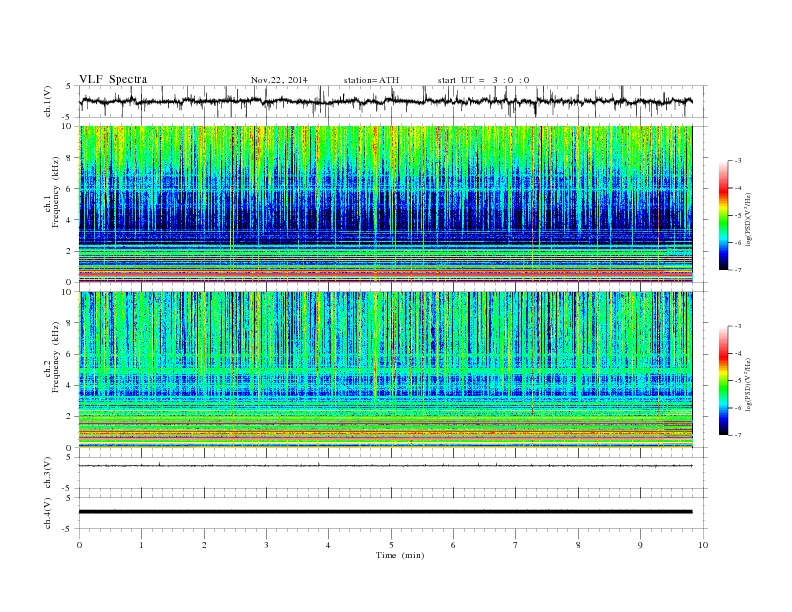Click the '2' minute tick label
Image resolution: width=792 pixels, height=612 pixels.
click(x=204, y=545)
